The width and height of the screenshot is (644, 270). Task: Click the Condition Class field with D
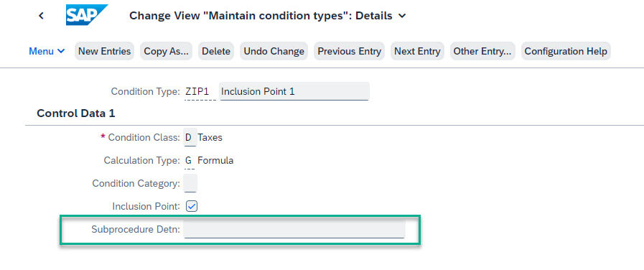click(x=190, y=137)
